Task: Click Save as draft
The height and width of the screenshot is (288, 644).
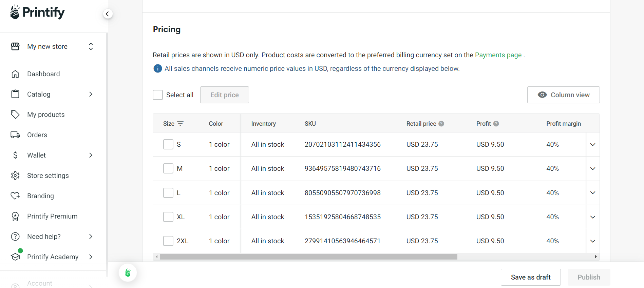Action: (x=531, y=277)
